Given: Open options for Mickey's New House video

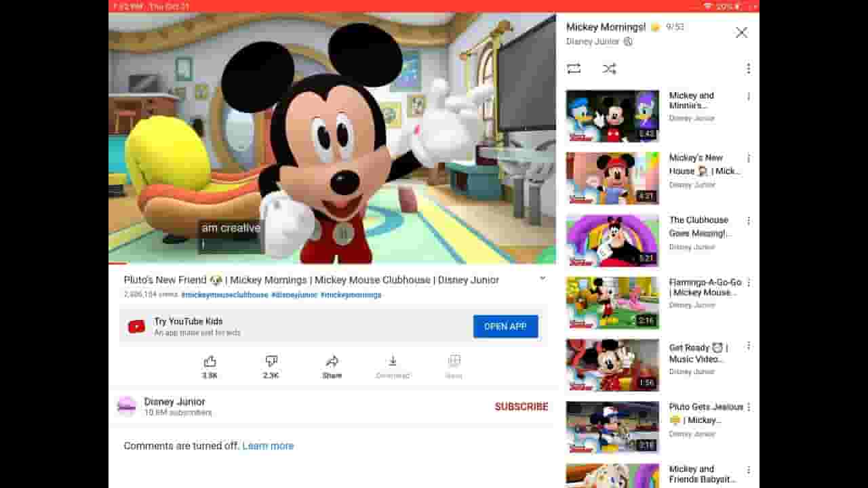Looking at the screenshot, I should (x=748, y=159).
